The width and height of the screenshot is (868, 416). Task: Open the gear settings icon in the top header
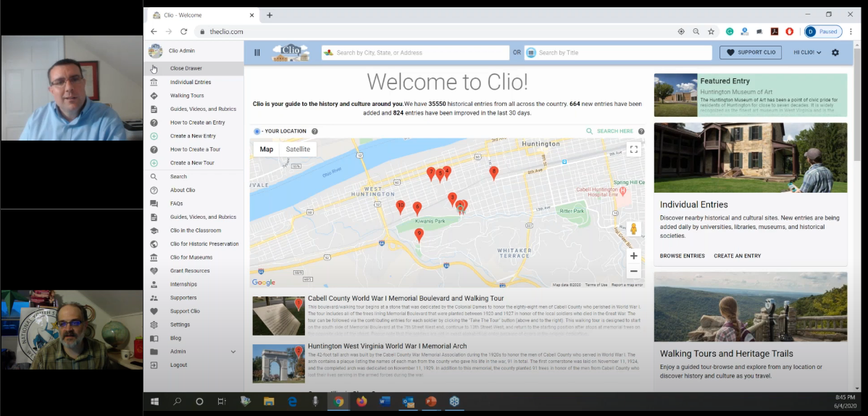click(x=835, y=53)
